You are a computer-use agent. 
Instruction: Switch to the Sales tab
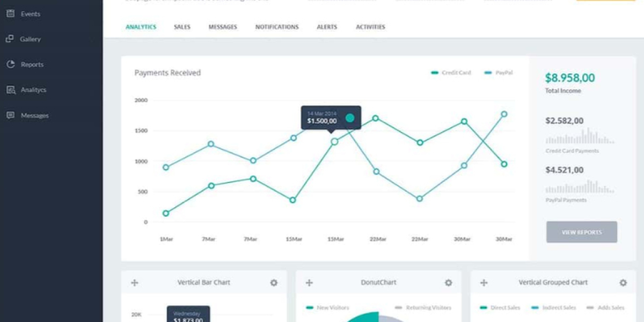182,27
